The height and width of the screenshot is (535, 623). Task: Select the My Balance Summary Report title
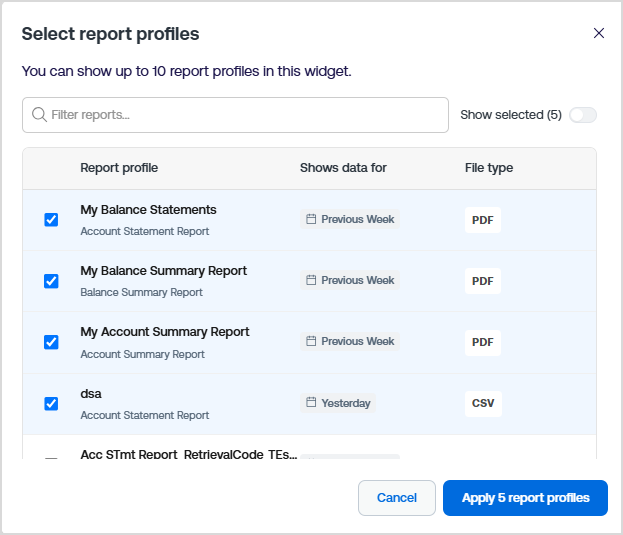point(163,271)
